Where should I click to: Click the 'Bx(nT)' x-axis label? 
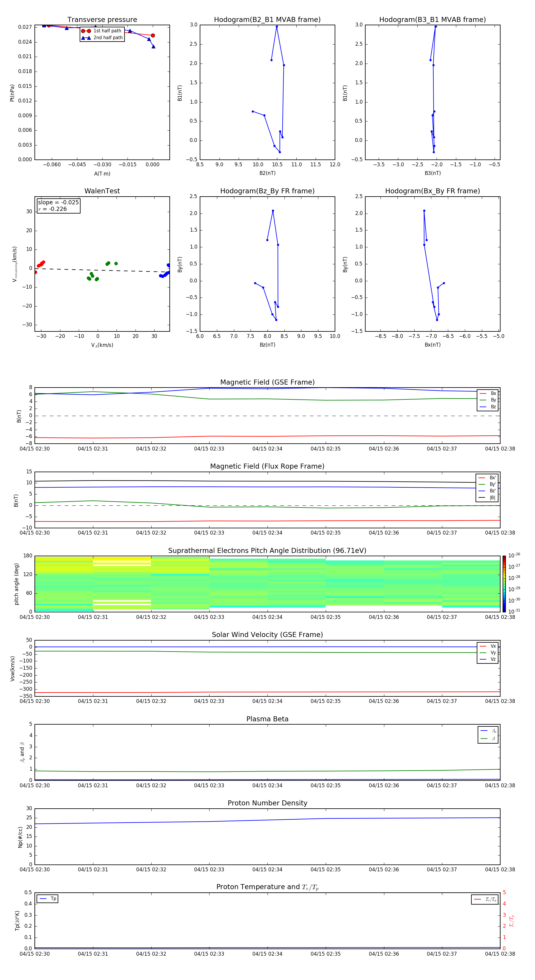click(x=432, y=345)
